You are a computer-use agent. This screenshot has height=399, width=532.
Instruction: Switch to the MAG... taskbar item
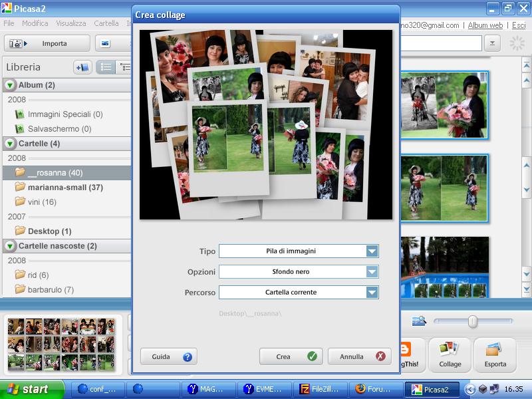point(209,389)
